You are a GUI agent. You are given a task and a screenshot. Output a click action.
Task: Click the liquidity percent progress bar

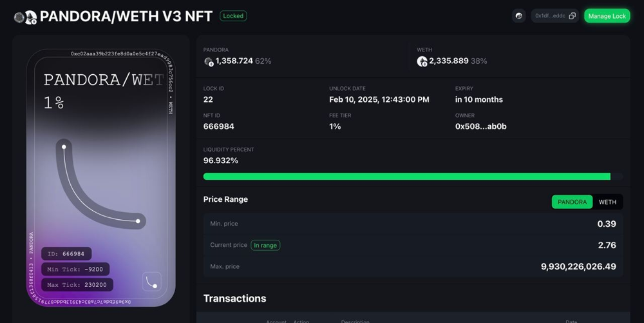413,176
